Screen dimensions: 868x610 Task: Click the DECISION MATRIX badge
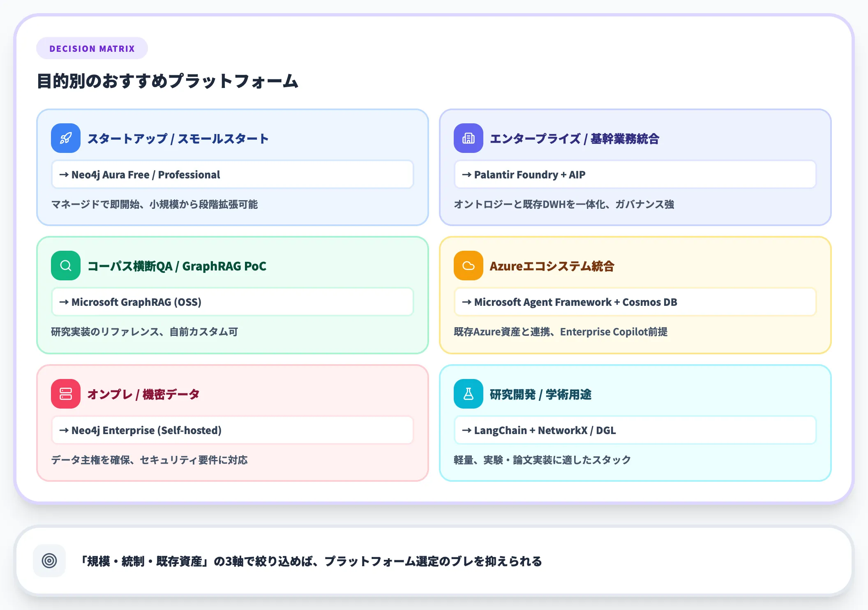[92, 48]
